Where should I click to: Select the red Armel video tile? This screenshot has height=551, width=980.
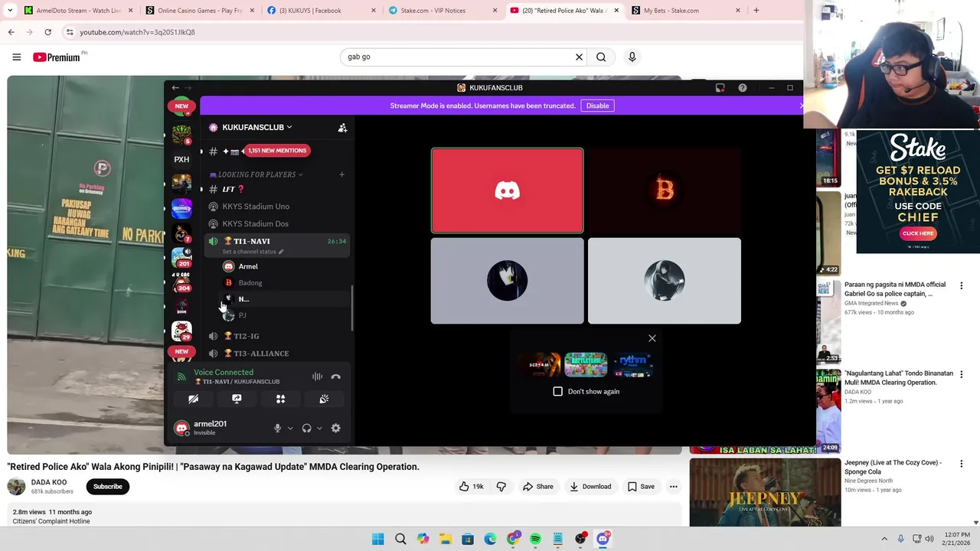(x=507, y=191)
